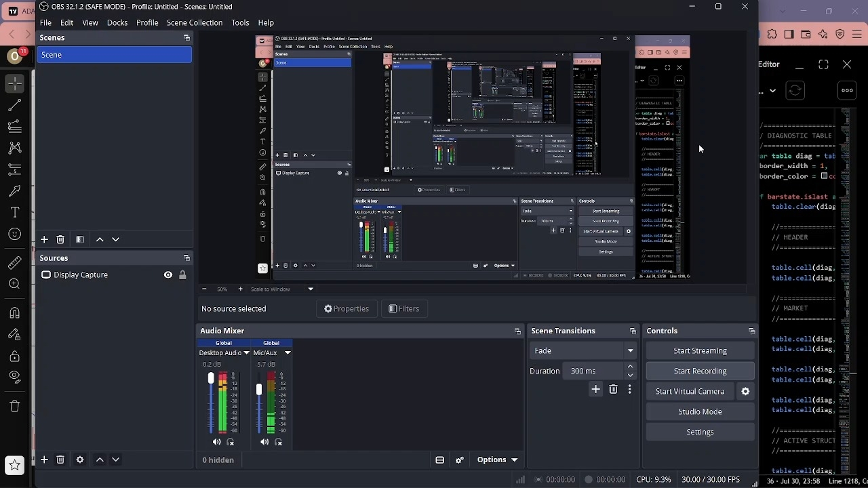Click Desktop Audio volume slider handle
The height and width of the screenshot is (488, 868).
tap(211, 378)
